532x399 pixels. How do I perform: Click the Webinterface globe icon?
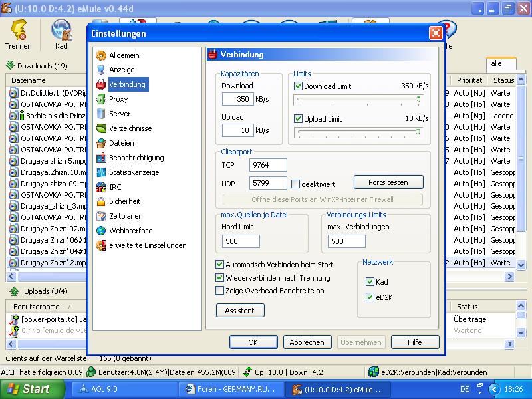point(101,231)
